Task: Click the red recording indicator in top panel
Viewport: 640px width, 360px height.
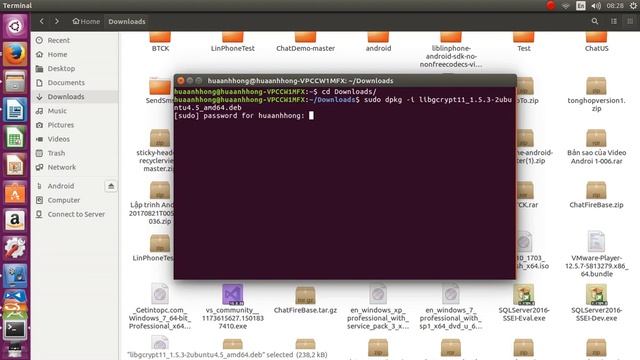Action: [x=551, y=5]
